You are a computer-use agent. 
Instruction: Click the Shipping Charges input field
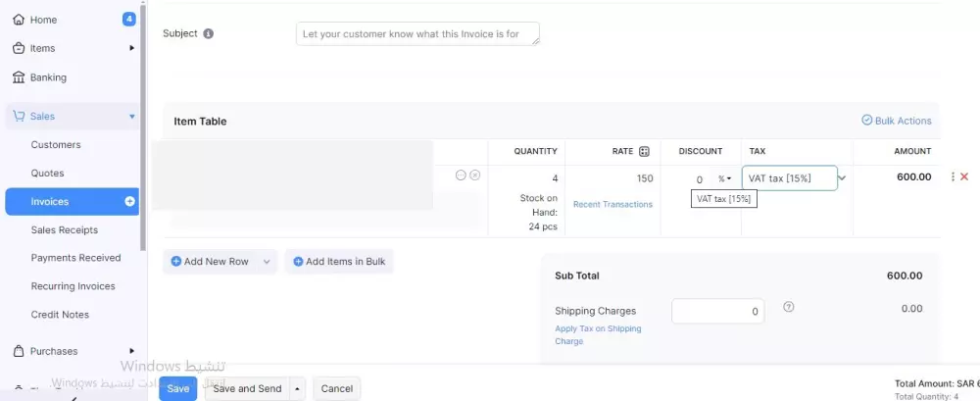pos(717,311)
